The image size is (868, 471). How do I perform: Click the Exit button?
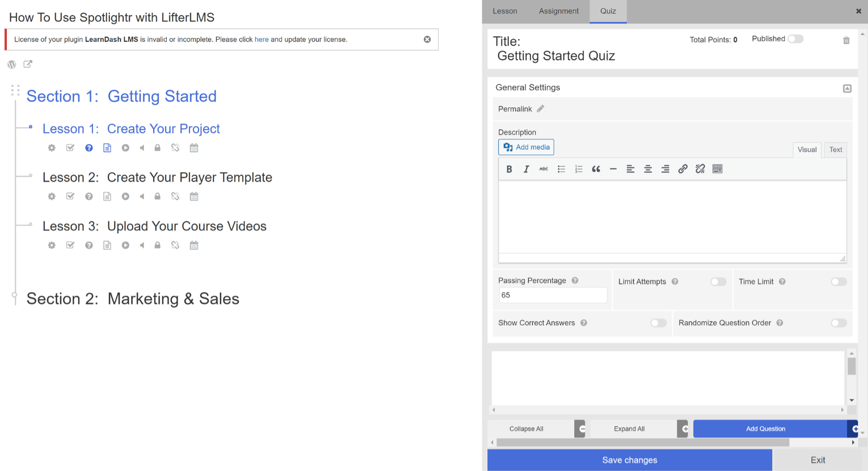pos(818,460)
